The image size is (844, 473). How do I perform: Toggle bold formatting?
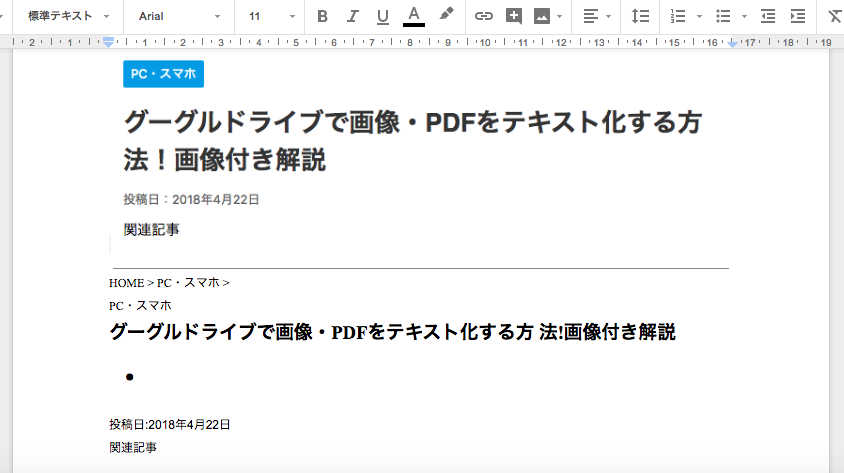click(322, 16)
